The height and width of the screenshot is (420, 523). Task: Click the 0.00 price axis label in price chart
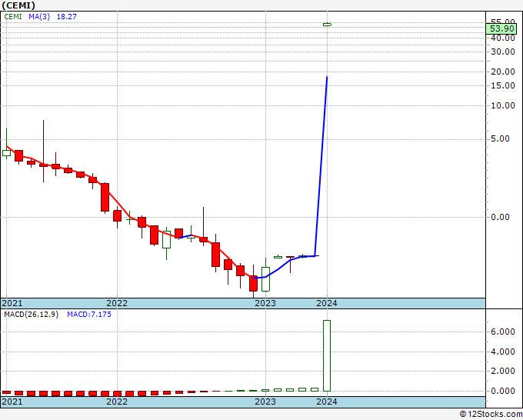click(x=501, y=217)
